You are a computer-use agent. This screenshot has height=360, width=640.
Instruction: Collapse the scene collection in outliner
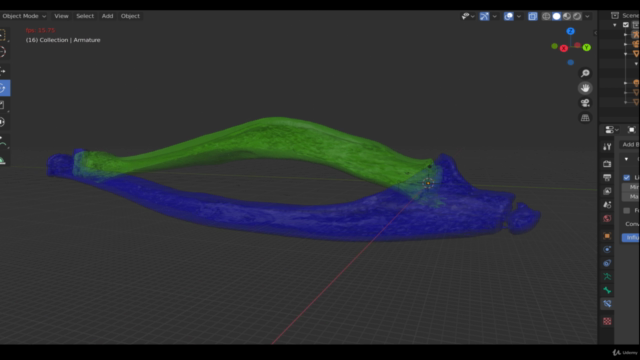(615, 25)
